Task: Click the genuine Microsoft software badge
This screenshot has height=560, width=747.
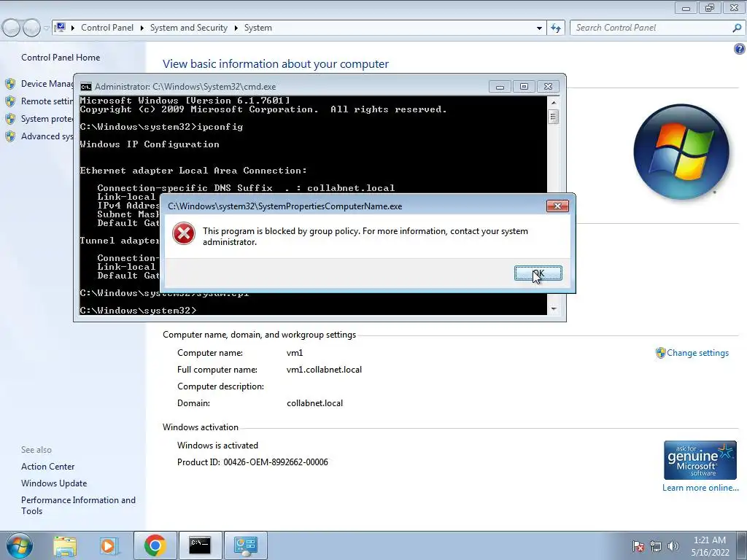Action: [x=700, y=460]
